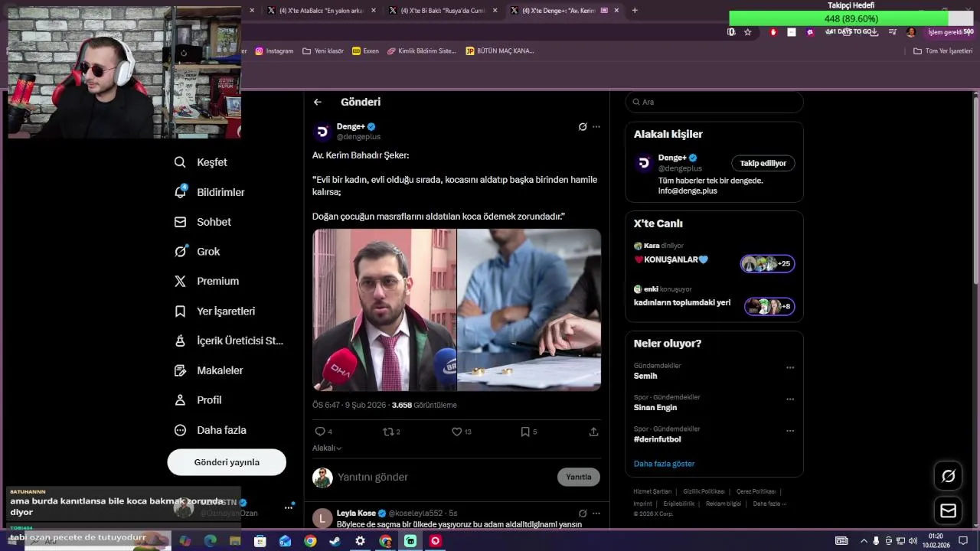This screenshot has height=551, width=980.
Task: Click Daha fazla göster under trends
Action: 664,464
